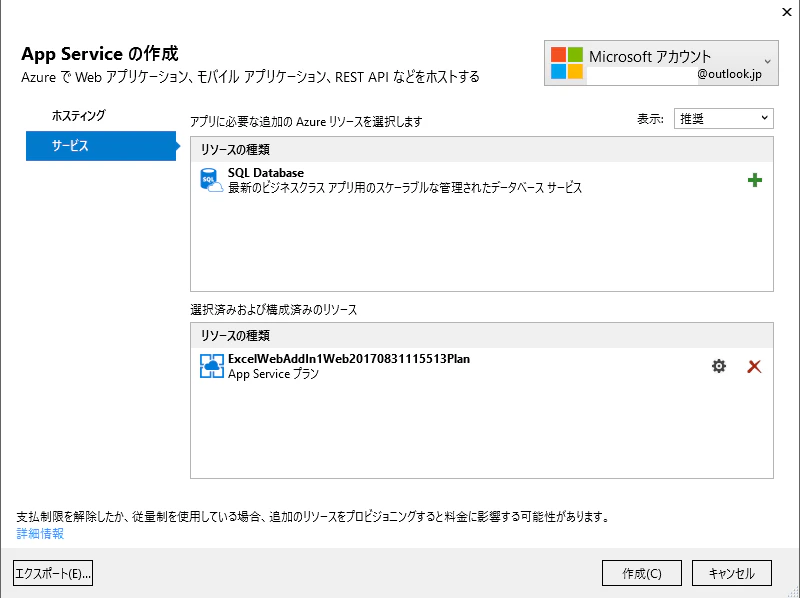Screen dimensions: 800x598
Task: Click the SQL Database description text
Action: pos(405,188)
